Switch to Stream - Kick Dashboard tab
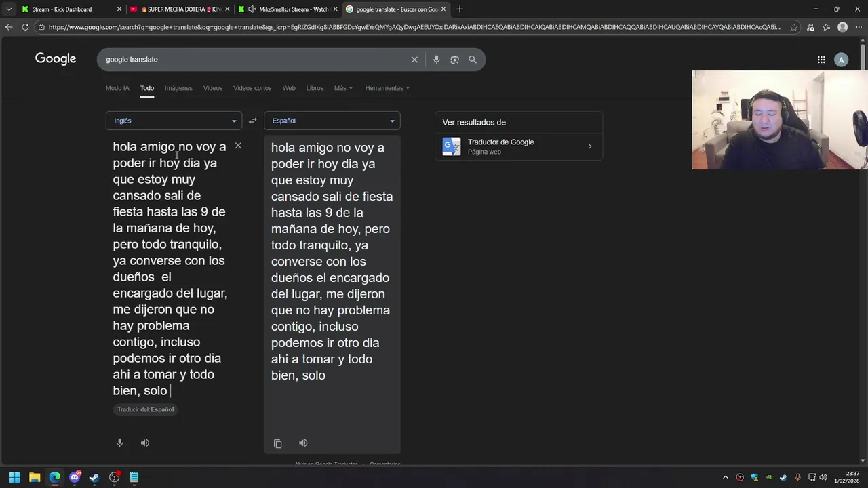 pyautogui.click(x=71, y=9)
